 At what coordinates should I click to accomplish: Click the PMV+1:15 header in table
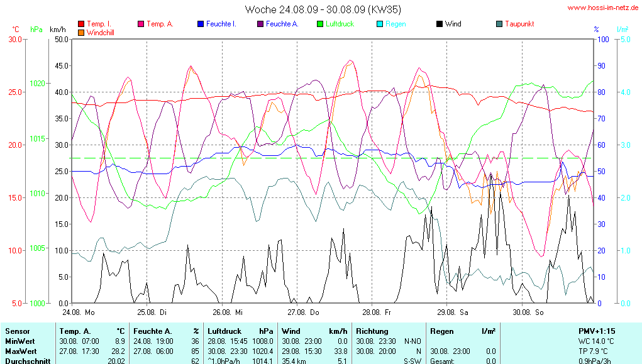point(597,331)
